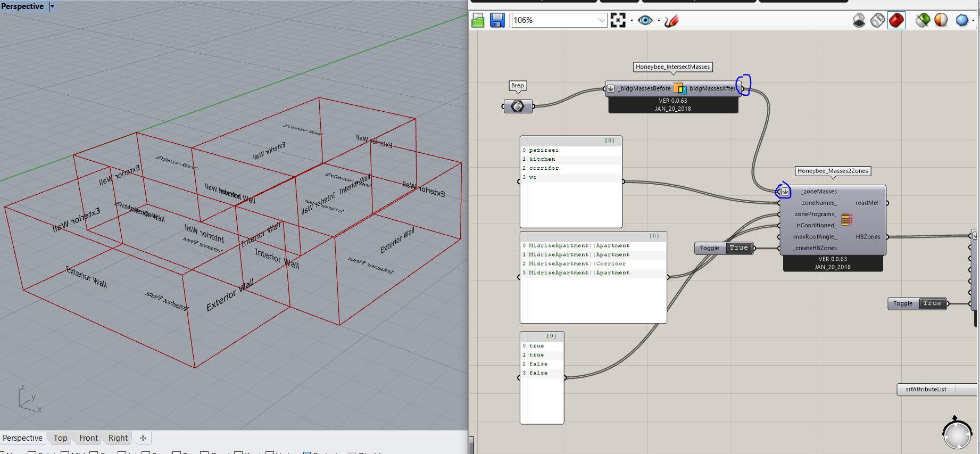Toggle preview of selected objects only
Image resolution: width=980 pixels, height=454 pixels.
923,20
